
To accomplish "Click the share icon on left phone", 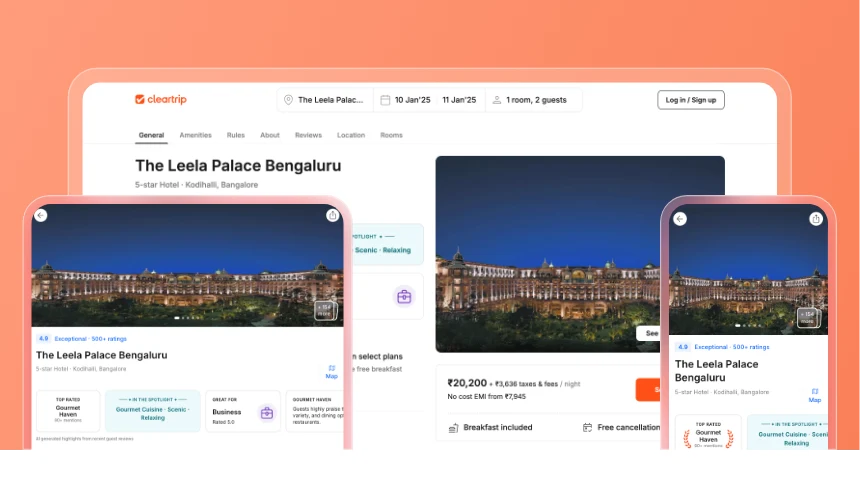I will pyautogui.click(x=332, y=216).
